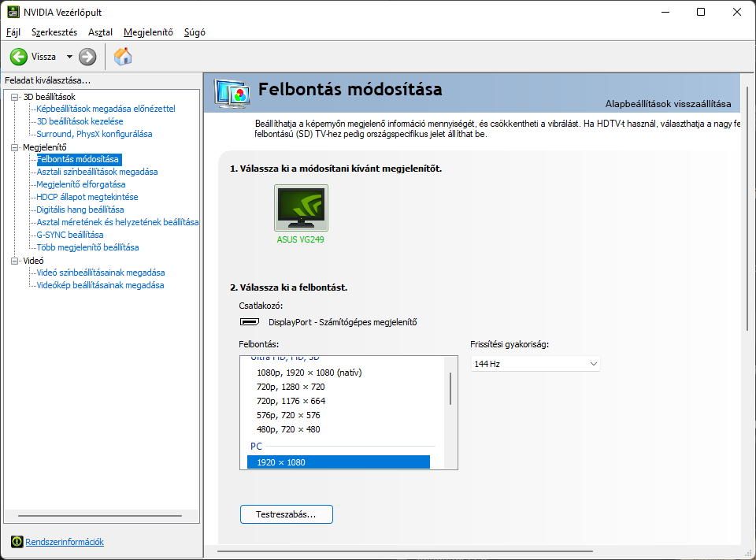
Task: Open Asztal méretének és helyzetének beállítása
Action: tap(117, 222)
